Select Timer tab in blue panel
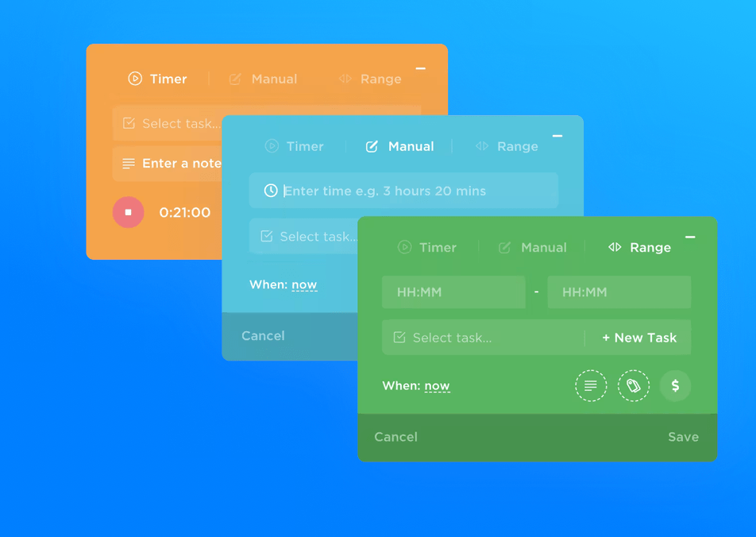The width and height of the screenshot is (756, 537). (294, 146)
